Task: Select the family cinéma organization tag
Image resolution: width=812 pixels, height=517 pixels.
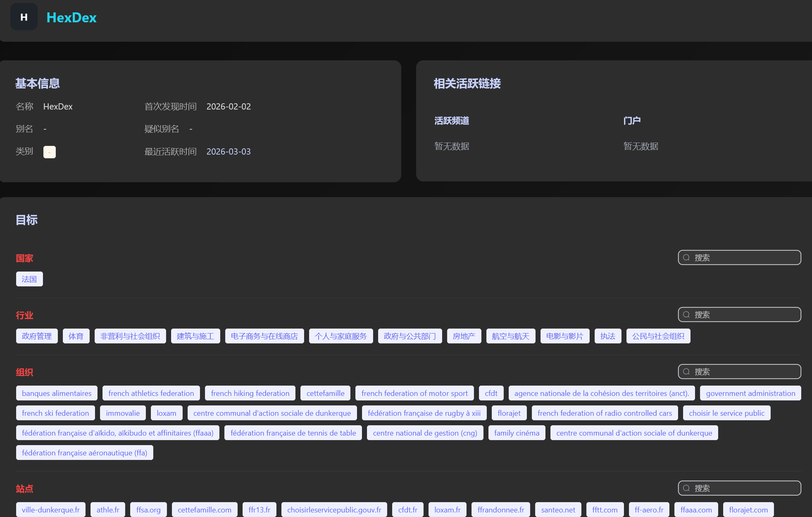Action: [x=517, y=433]
